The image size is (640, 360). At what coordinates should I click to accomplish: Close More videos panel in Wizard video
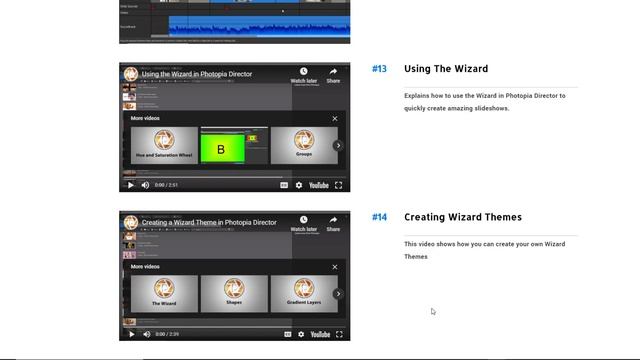point(335,118)
